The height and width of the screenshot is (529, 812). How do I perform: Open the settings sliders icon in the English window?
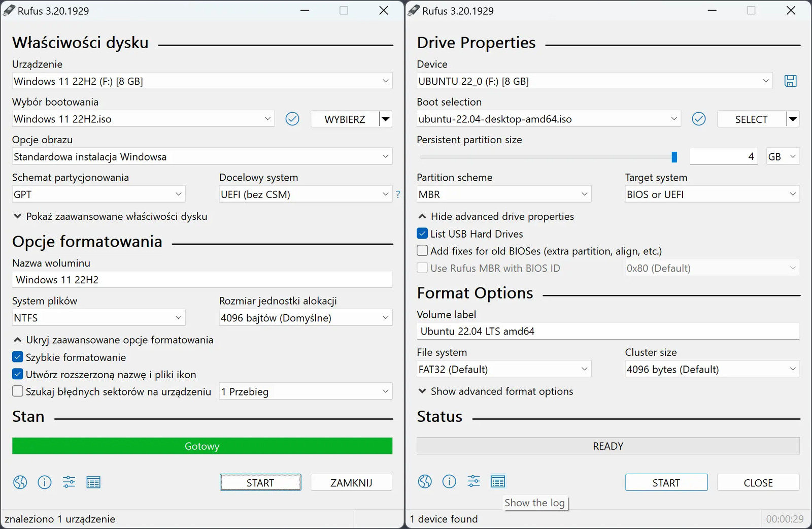pyautogui.click(x=473, y=481)
